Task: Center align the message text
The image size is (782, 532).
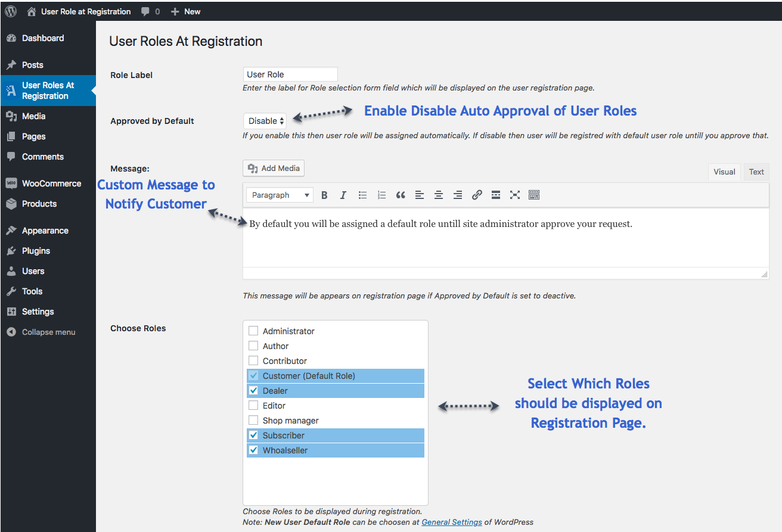Action: [x=439, y=195]
